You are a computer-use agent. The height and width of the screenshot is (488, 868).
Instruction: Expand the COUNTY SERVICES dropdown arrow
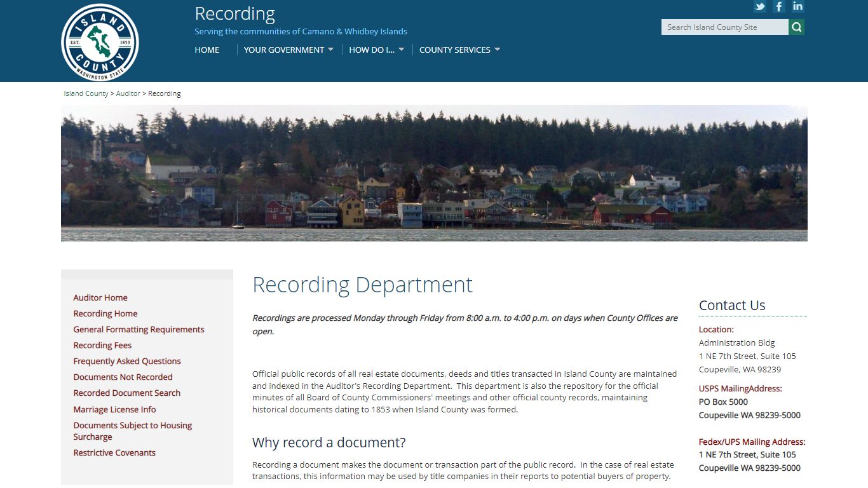(498, 50)
